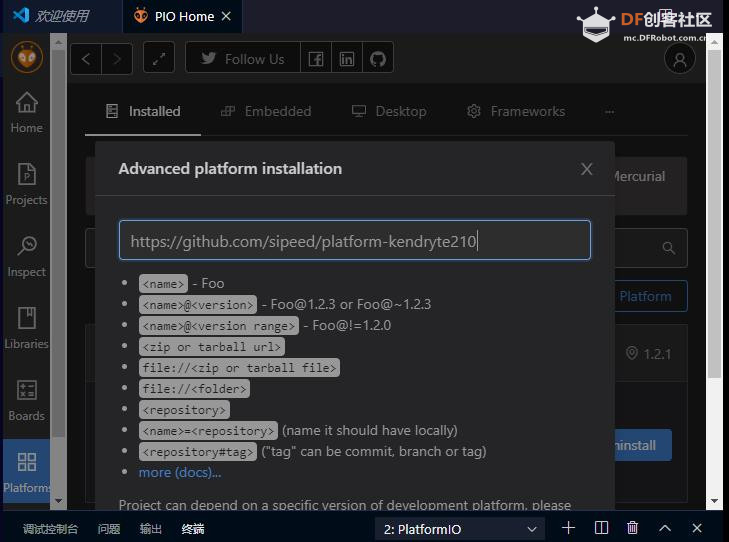The height and width of the screenshot is (542, 729).
Task: Open the 输出 output panel tab
Action: 151,529
